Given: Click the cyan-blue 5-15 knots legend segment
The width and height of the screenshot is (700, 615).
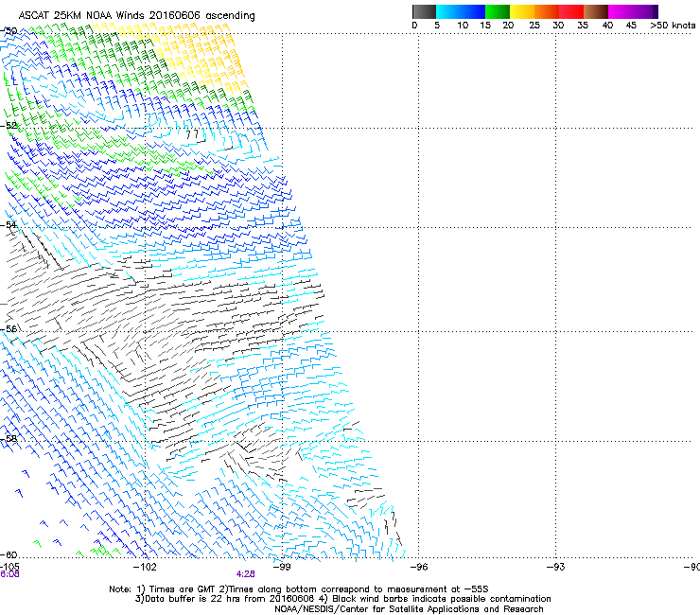Looking at the screenshot, I should point(461,11).
